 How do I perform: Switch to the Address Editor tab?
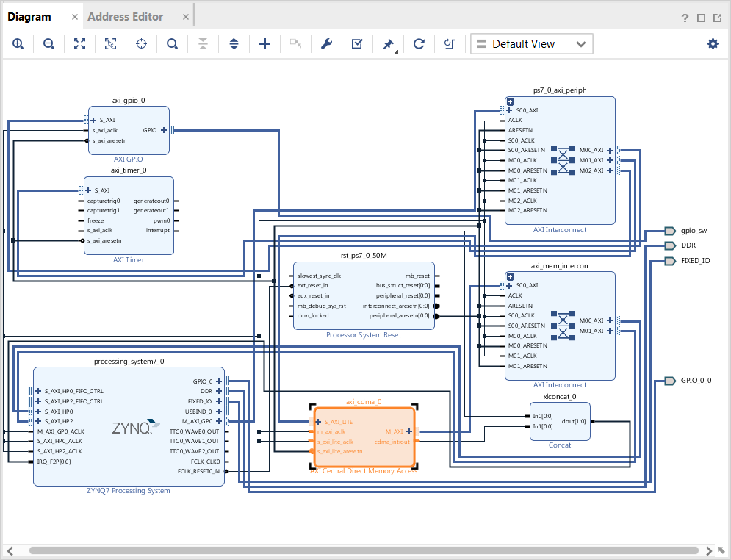126,16
